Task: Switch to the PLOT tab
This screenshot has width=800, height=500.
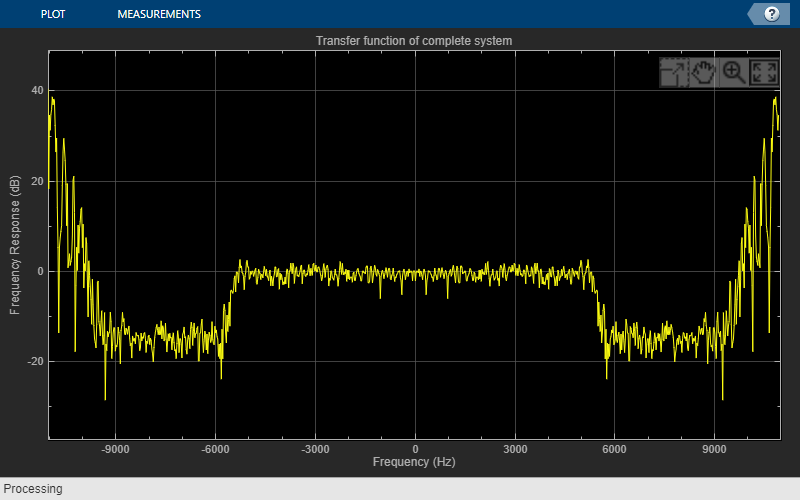Action: [53, 14]
